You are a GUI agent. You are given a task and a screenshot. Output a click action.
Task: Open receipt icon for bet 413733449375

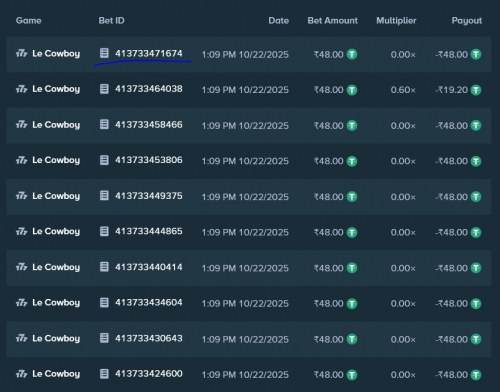point(104,196)
